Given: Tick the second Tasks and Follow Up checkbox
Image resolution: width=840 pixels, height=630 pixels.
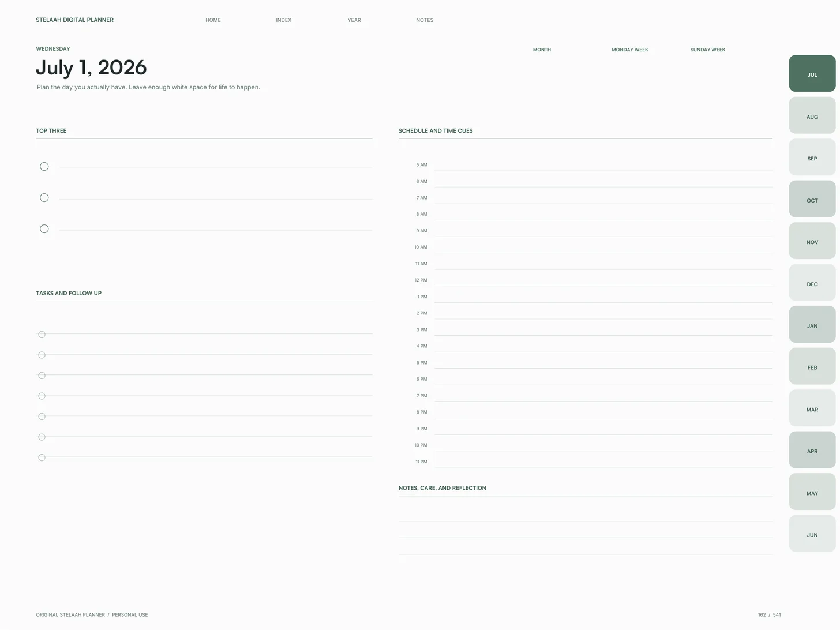Looking at the screenshot, I should tap(42, 355).
